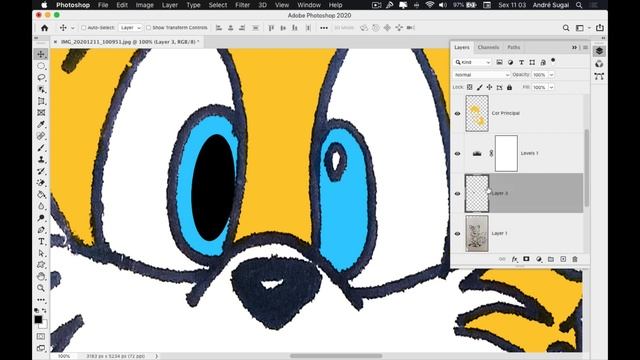Click the foreground color swatch

pyautogui.click(x=38, y=319)
